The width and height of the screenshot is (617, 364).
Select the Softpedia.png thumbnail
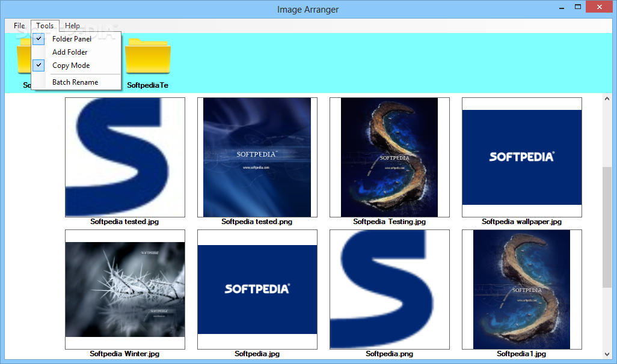pyautogui.click(x=389, y=290)
